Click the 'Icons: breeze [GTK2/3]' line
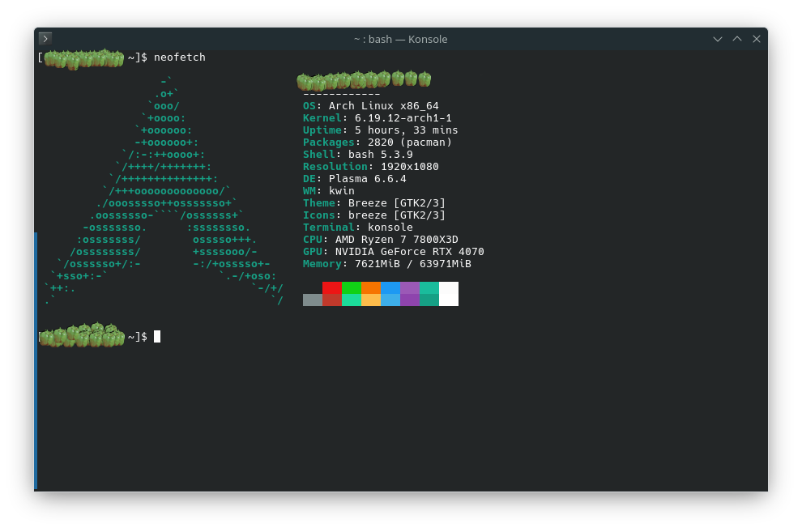This screenshot has width=802, height=532. 374,215
